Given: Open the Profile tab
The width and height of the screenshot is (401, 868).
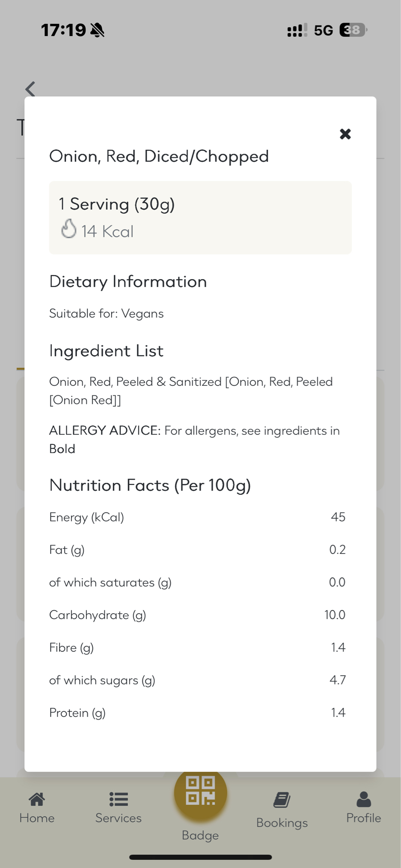Looking at the screenshot, I should (x=364, y=818).
